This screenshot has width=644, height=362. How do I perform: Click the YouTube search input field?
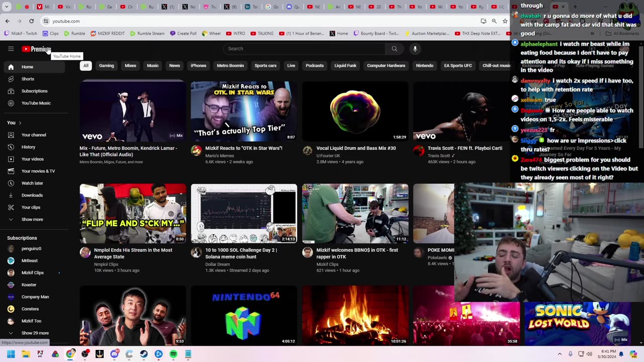point(304,49)
